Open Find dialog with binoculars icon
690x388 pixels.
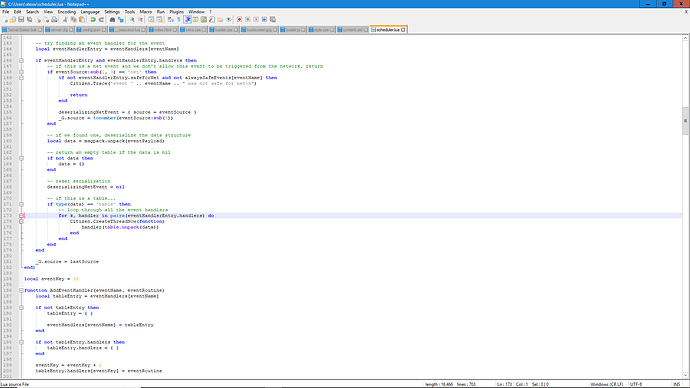tap(112, 19)
